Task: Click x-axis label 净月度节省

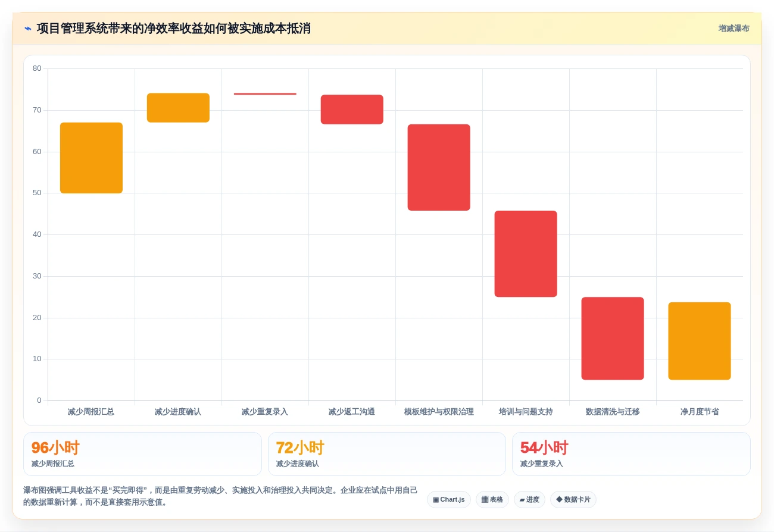Action: 700,412
